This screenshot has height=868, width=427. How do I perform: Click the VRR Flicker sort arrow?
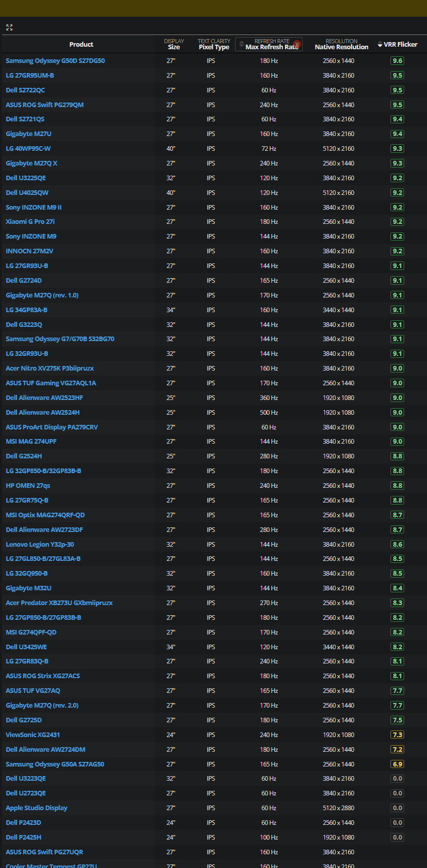click(x=380, y=45)
